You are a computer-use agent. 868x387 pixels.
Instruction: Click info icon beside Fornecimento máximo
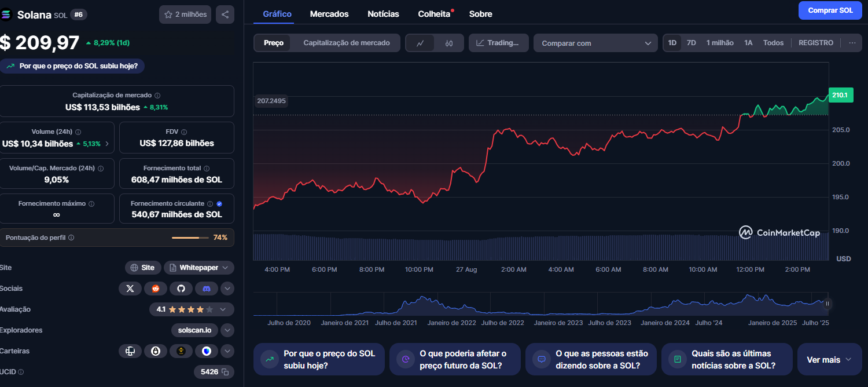click(91, 203)
